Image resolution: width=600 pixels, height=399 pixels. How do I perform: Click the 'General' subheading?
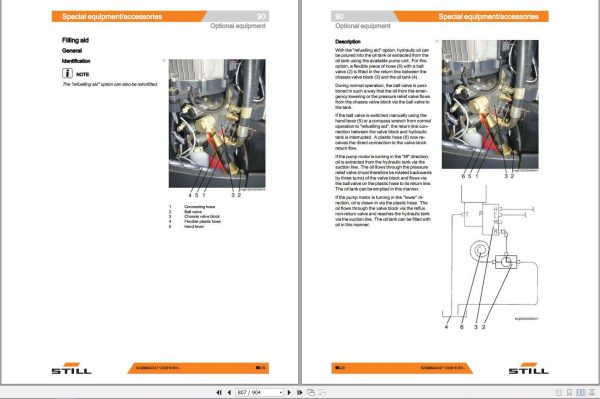(72, 50)
